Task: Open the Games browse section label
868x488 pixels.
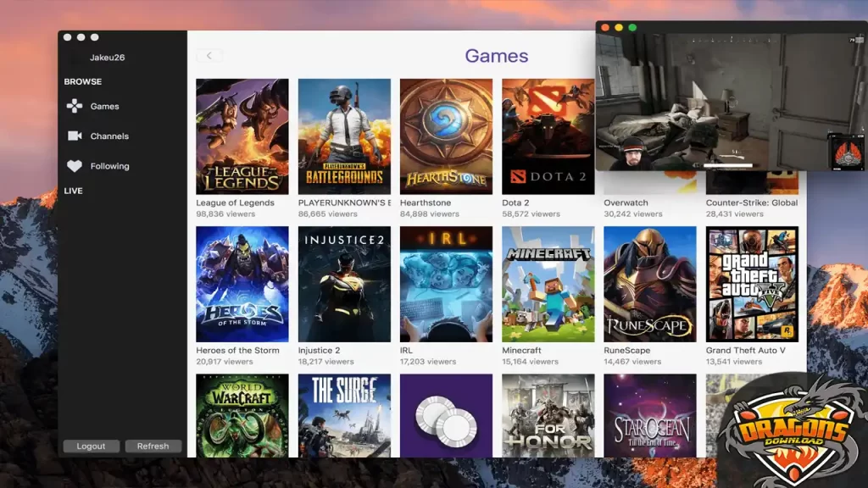Action: pyautogui.click(x=105, y=106)
